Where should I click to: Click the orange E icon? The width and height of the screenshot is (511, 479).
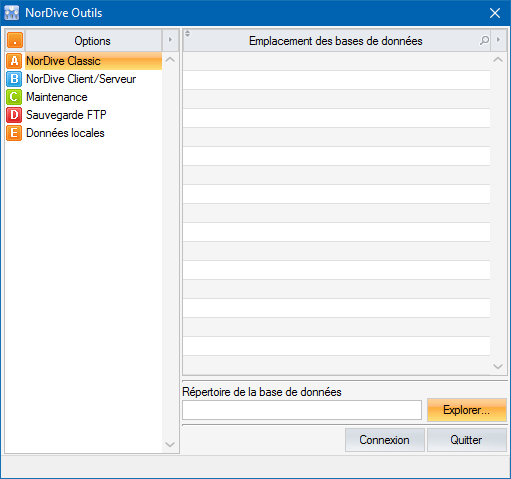click(x=14, y=133)
